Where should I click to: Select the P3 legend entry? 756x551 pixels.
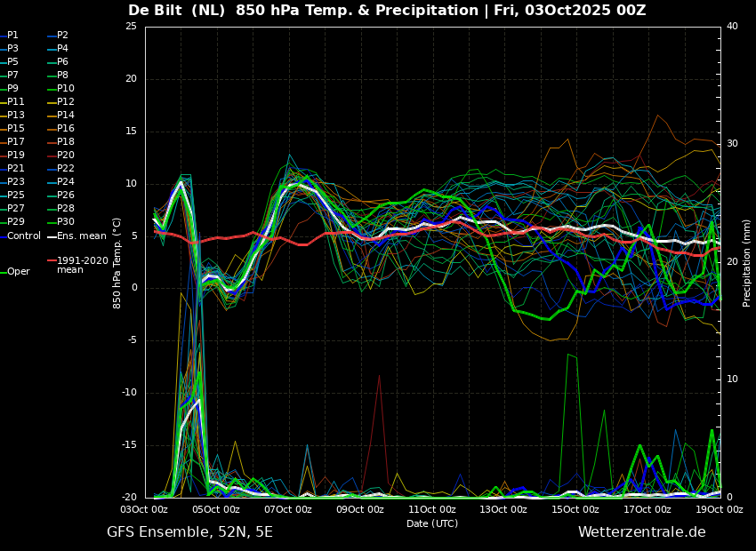coord(9,48)
